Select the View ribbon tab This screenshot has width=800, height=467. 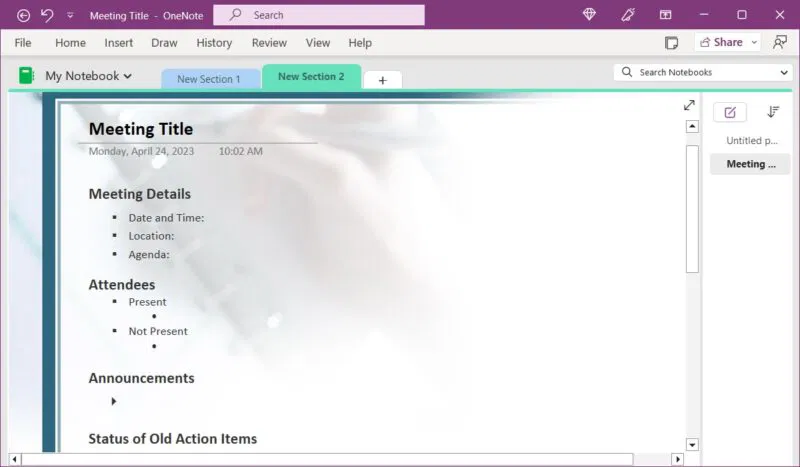[318, 43]
